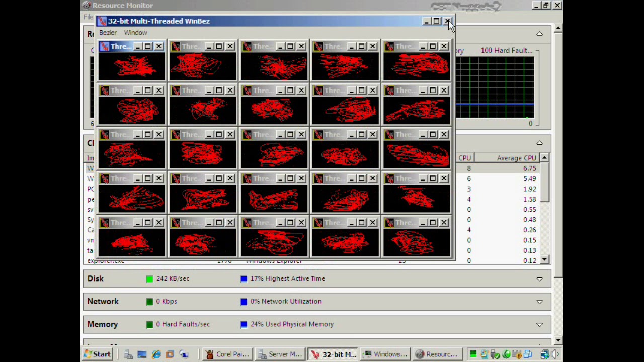Click the Resource Monitor main scroll-up arrow
Screen dimensions: 644x362
[x=558, y=29]
